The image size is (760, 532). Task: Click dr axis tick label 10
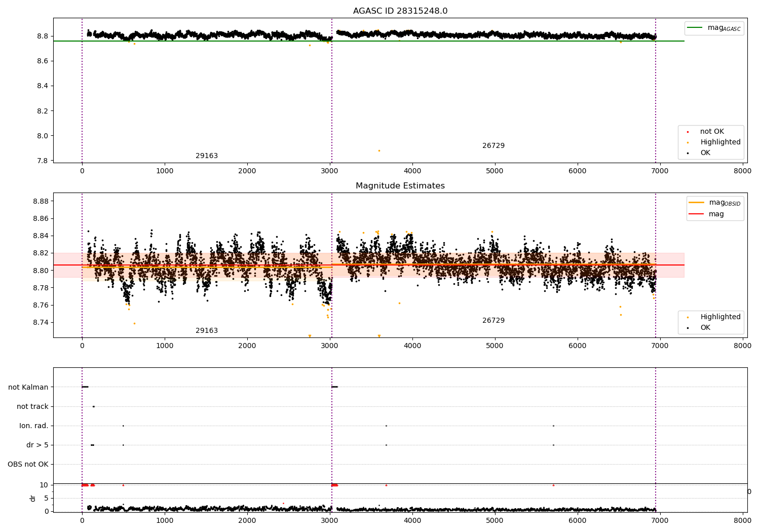coord(44,485)
